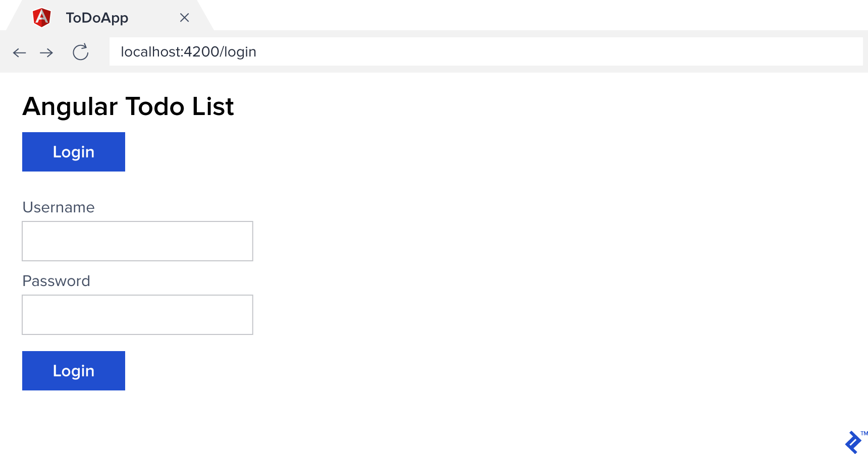Click the X to close the ToDoApp tab
This screenshot has width=868, height=454.
point(184,18)
